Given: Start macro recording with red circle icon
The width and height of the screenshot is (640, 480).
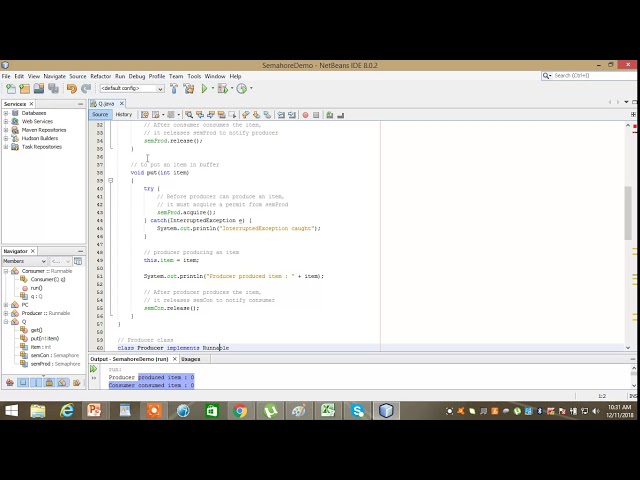Looking at the screenshot, I should 305,115.
